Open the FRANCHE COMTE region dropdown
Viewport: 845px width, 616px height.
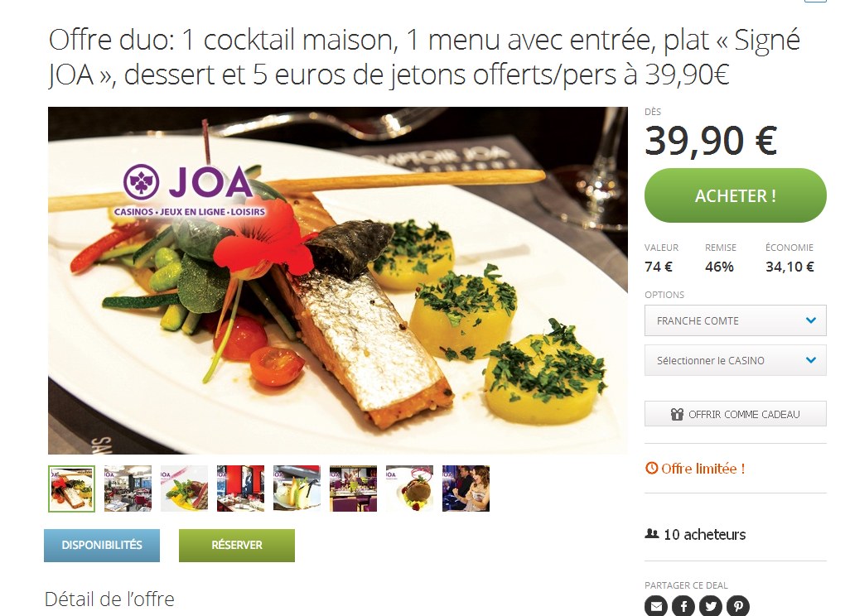click(735, 320)
